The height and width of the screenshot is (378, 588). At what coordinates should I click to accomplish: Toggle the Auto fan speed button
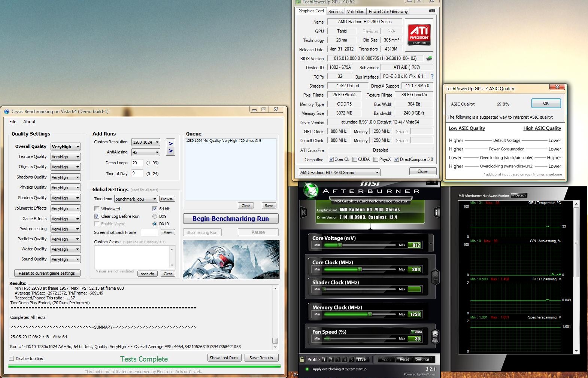point(416,332)
